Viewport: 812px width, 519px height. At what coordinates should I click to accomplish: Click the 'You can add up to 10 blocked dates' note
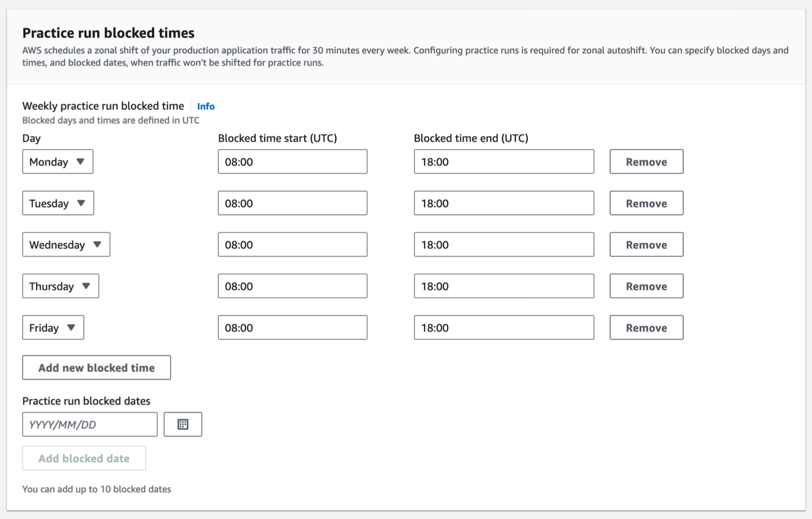pos(97,489)
